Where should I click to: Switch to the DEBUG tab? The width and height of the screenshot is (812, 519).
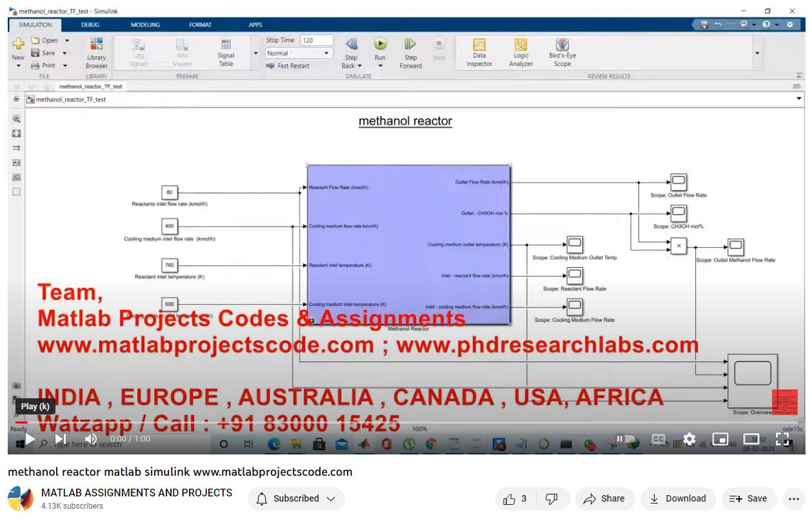90,25
